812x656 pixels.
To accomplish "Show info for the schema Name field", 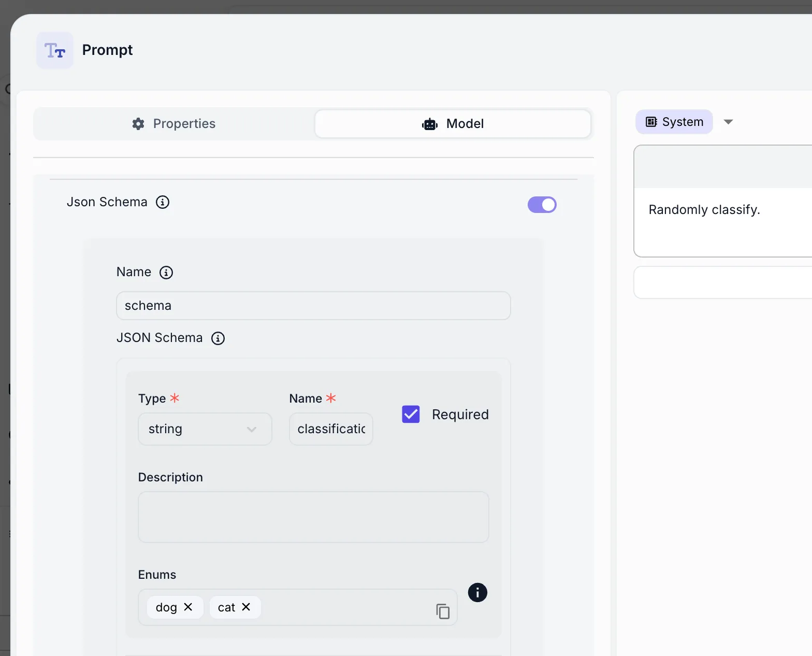I will (x=166, y=273).
